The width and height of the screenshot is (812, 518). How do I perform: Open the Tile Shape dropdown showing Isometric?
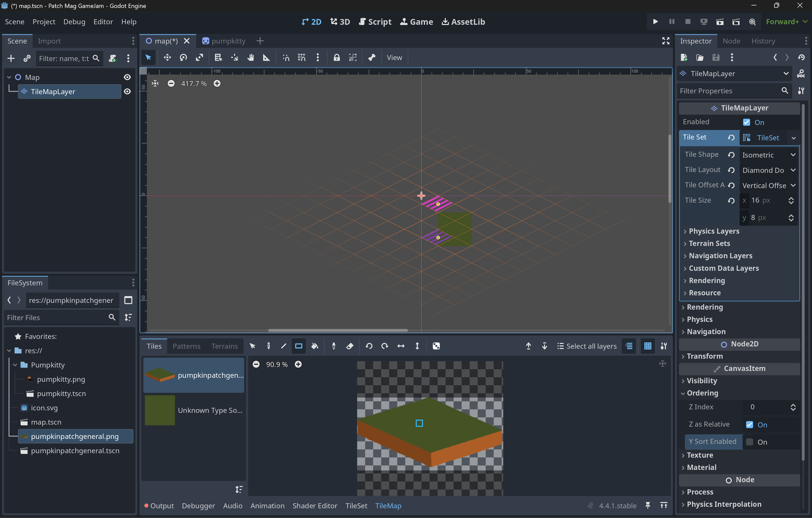769,155
